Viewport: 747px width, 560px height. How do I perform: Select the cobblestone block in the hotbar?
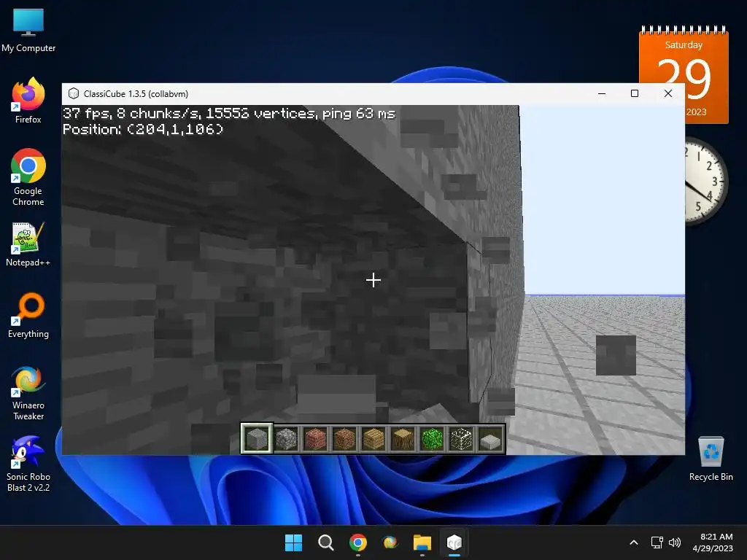pyautogui.click(x=286, y=438)
